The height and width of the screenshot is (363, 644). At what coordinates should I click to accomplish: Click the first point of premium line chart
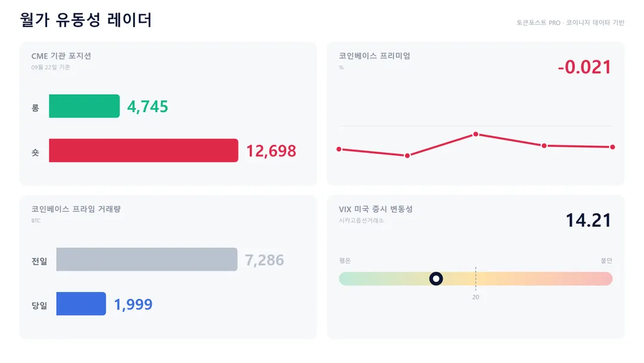[339, 149]
